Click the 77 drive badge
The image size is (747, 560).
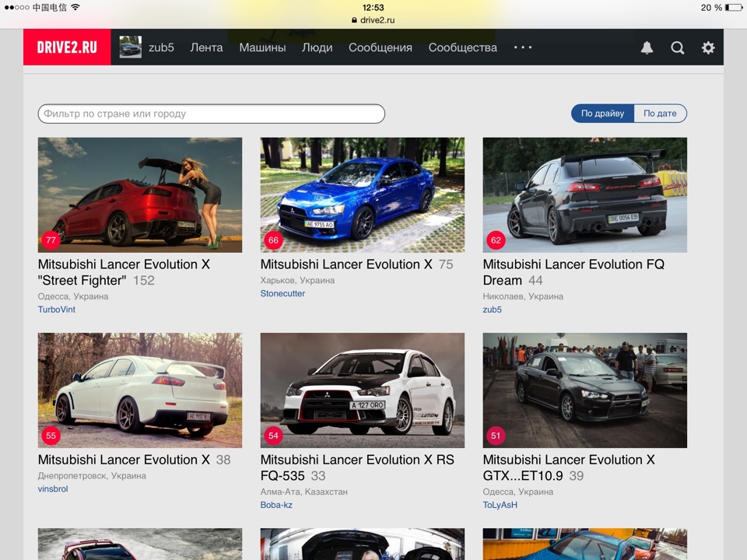[x=51, y=240]
